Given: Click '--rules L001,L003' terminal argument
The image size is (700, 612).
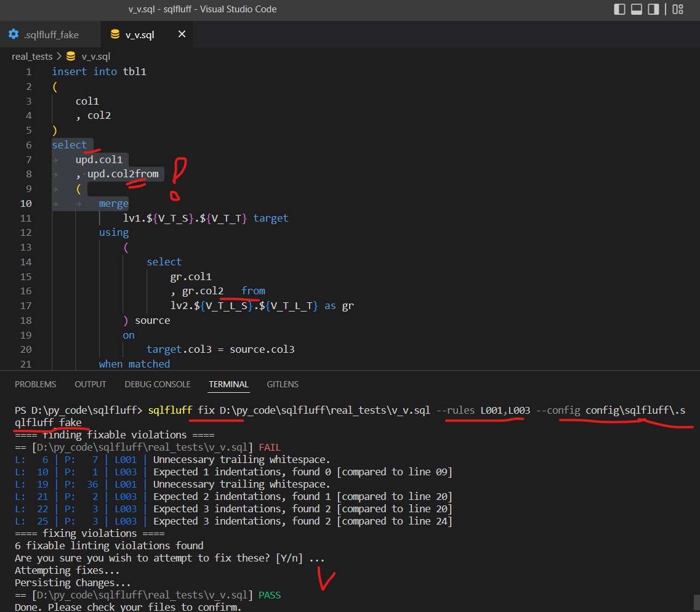Looking at the screenshot, I should click(x=483, y=410).
